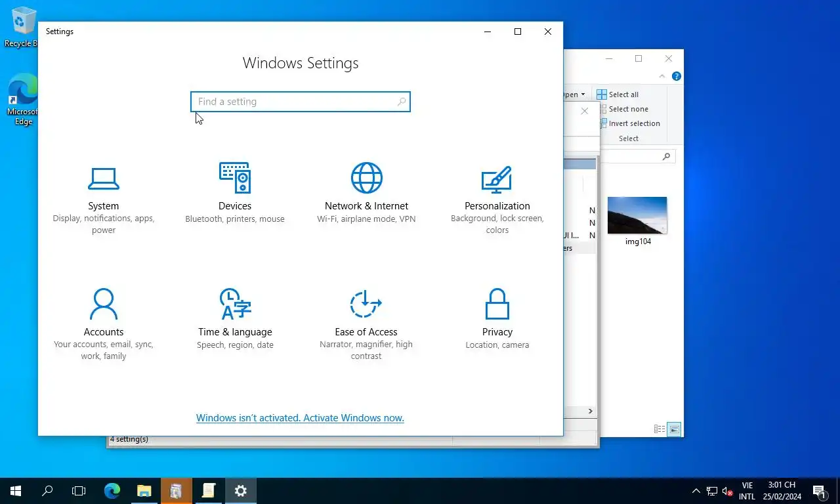Viewport: 840px width, 504px height.
Task: Open Network & Internet settings
Action: 366,194
